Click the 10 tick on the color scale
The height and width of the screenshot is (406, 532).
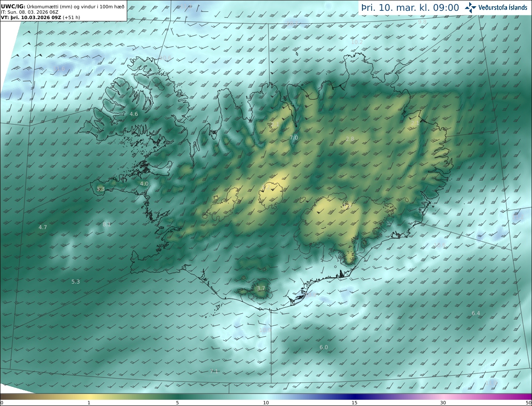(266, 403)
